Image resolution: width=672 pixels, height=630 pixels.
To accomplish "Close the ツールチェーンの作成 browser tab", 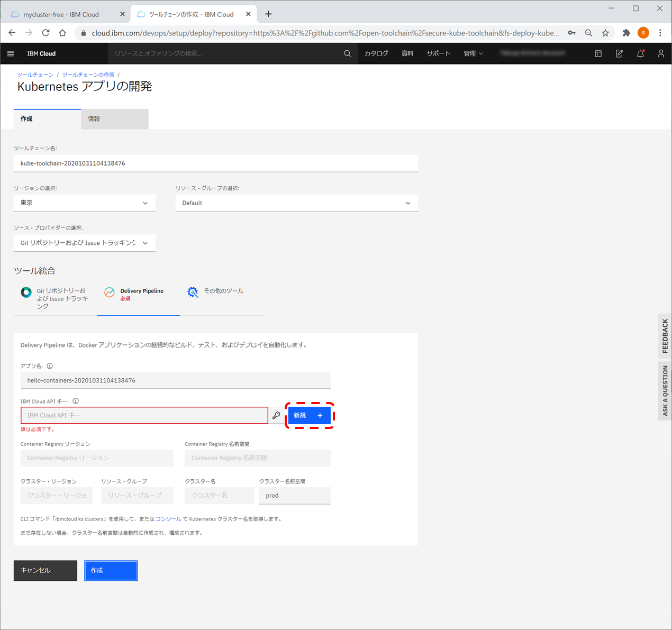I will pos(248,14).
